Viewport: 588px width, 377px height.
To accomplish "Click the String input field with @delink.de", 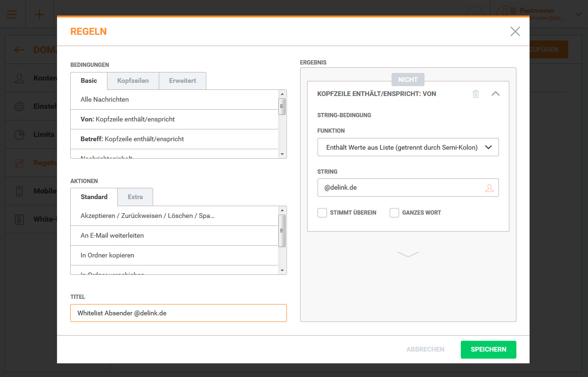I will [400, 187].
